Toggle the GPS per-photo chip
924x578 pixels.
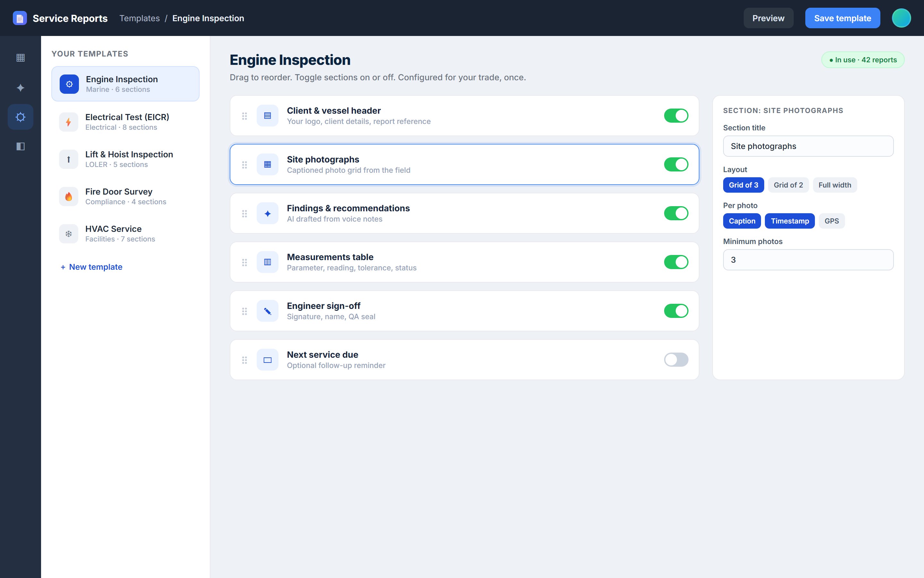point(832,221)
